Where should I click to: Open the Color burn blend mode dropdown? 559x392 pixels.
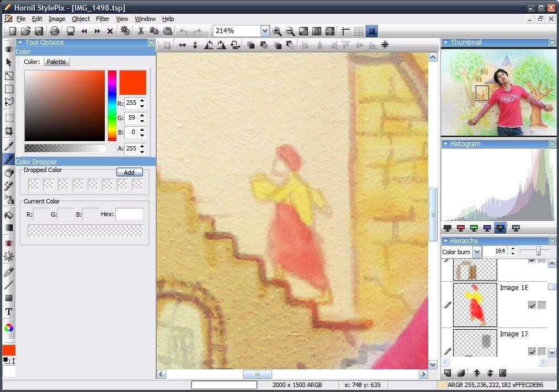click(477, 252)
